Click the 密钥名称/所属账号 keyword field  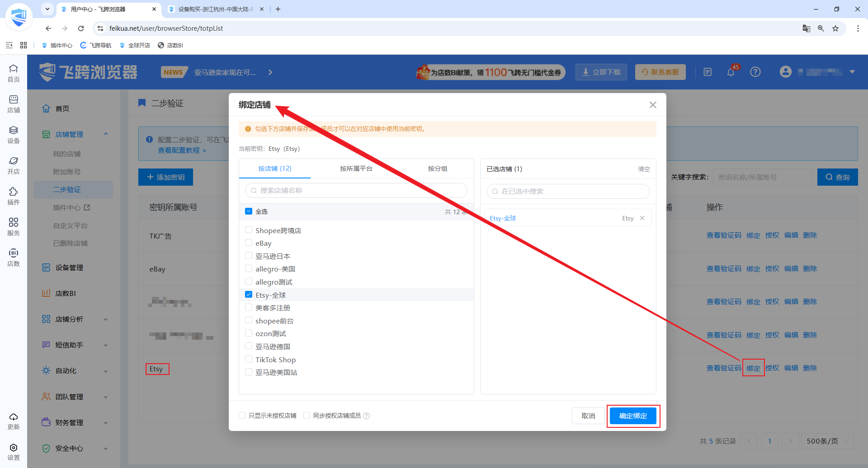763,177
